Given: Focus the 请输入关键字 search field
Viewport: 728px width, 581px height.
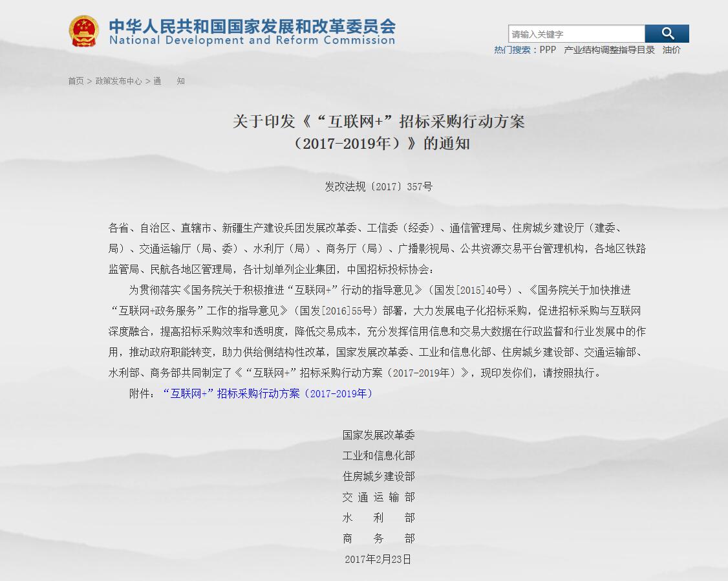Looking at the screenshot, I should point(576,34).
